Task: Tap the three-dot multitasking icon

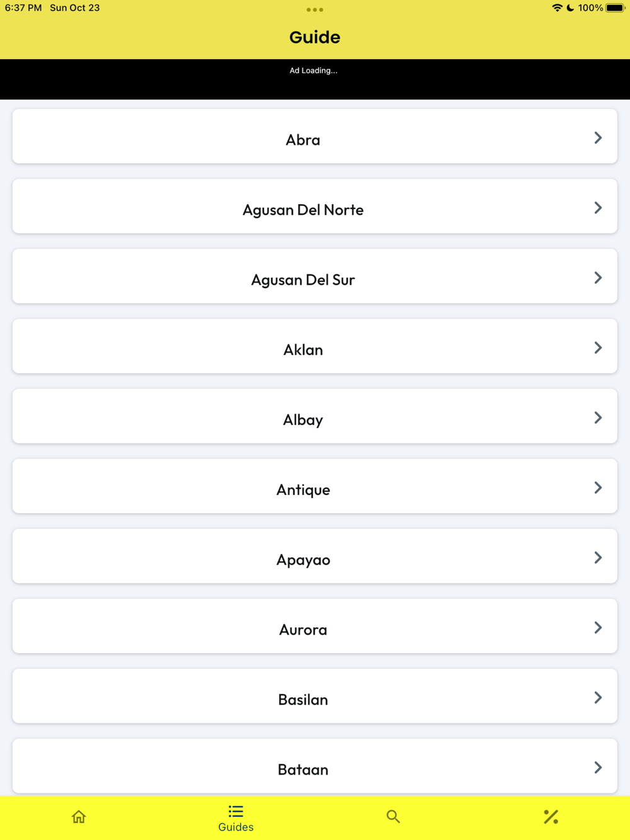Action: [x=315, y=9]
